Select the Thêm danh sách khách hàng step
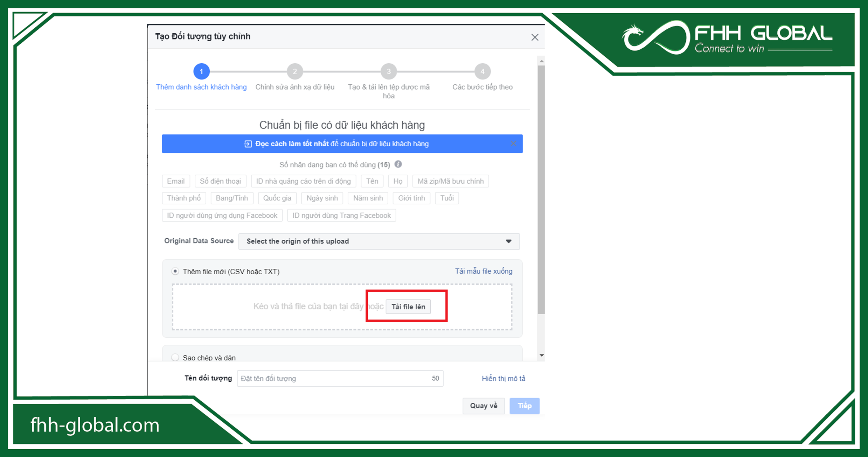This screenshot has height=457, width=868. pos(201,87)
